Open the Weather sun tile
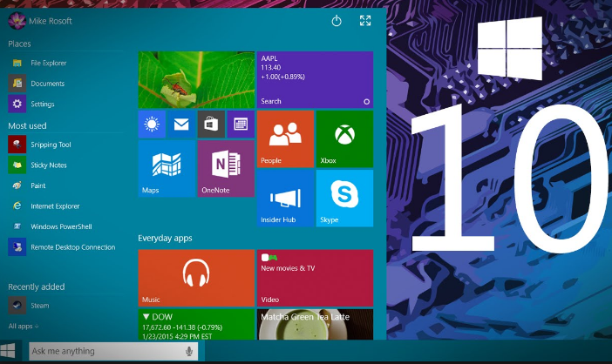Viewport: 612px width, 364px height. point(152,125)
